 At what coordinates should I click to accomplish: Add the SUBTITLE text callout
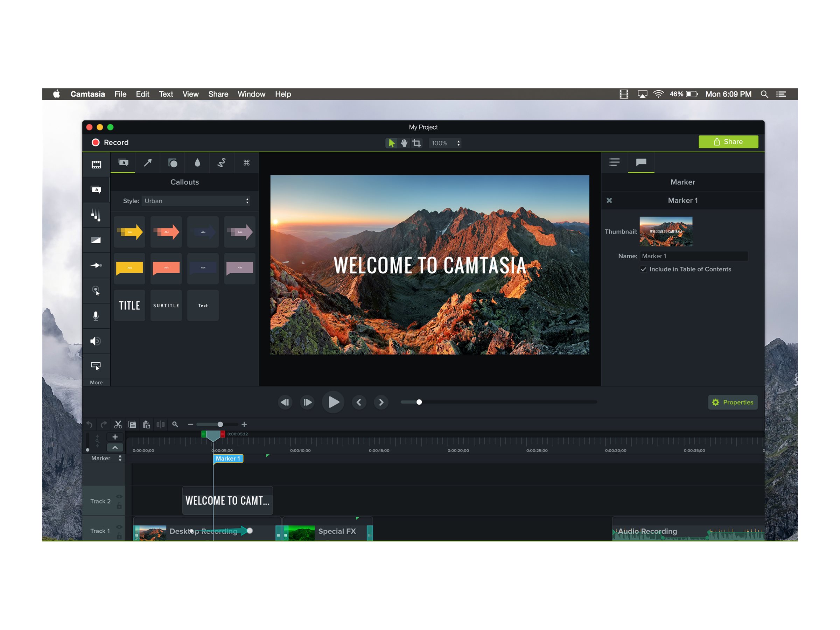click(166, 305)
